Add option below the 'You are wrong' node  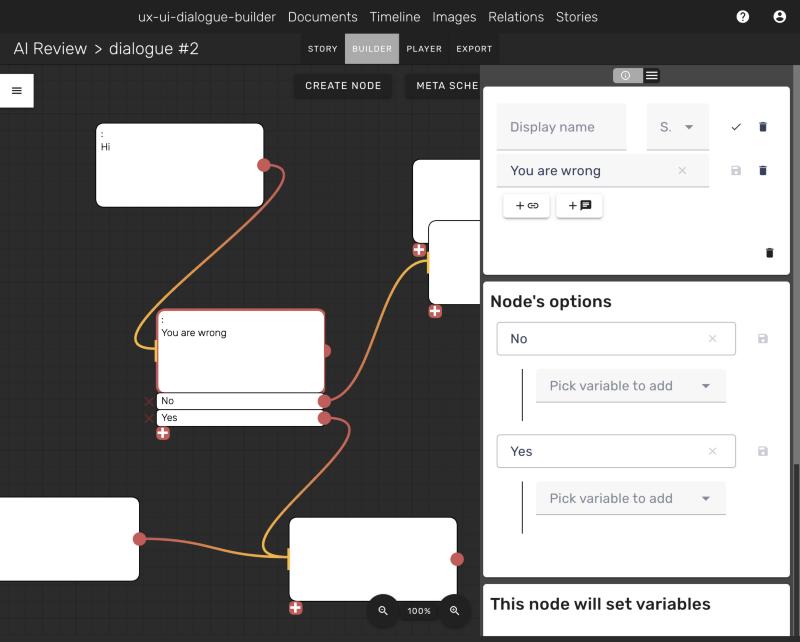pyautogui.click(x=163, y=433)
